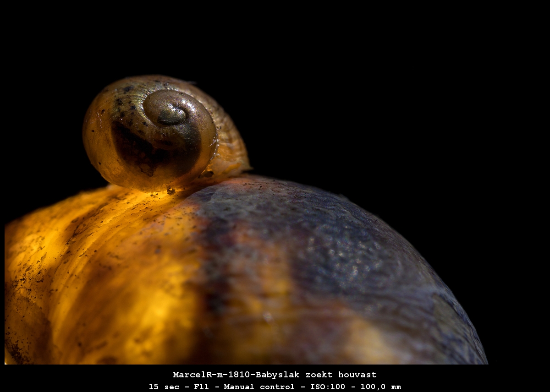Click the exposure info line '15 sec - F11 - Manual control'

click(221, 387)
